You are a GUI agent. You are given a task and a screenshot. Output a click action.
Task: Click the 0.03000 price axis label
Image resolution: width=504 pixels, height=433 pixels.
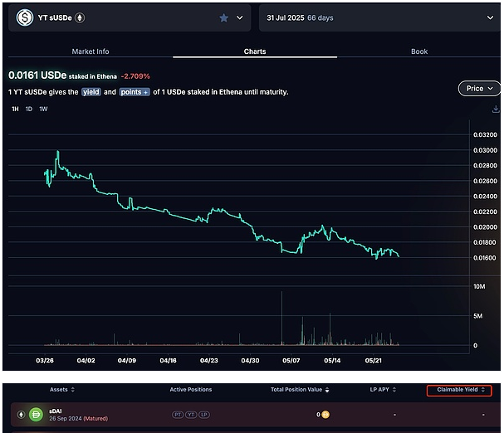point(485,150)
